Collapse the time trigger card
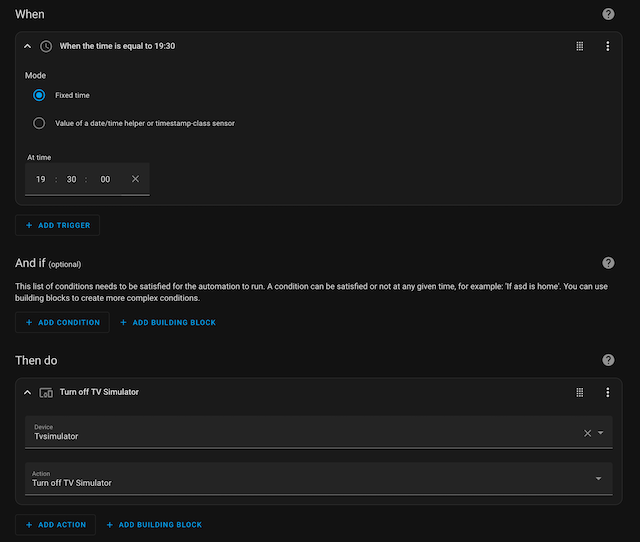 pyautogui.click(x=27, y=46)
